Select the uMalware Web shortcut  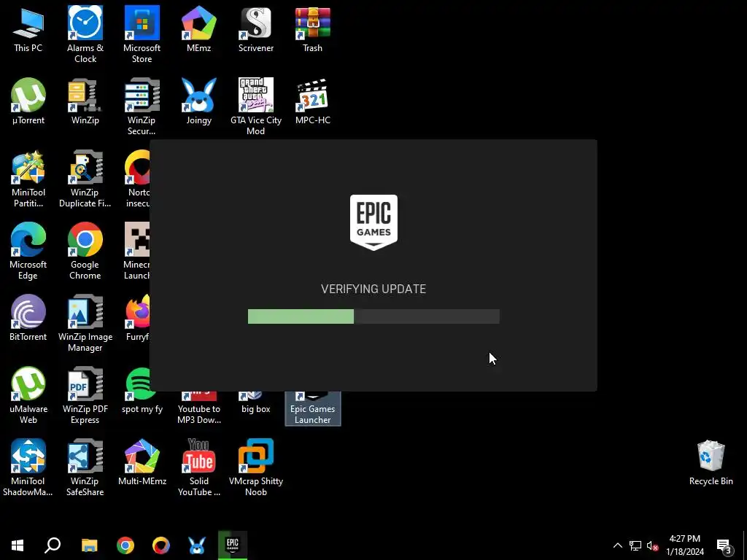[x=28, y=396]
